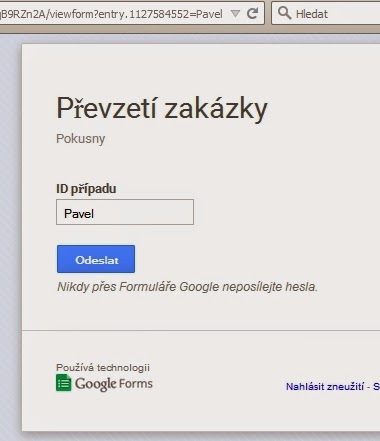Click the Google Forms logo

104,383
